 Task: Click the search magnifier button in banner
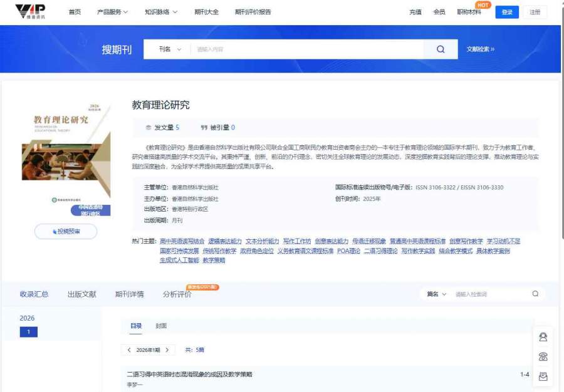click(441, 49)
